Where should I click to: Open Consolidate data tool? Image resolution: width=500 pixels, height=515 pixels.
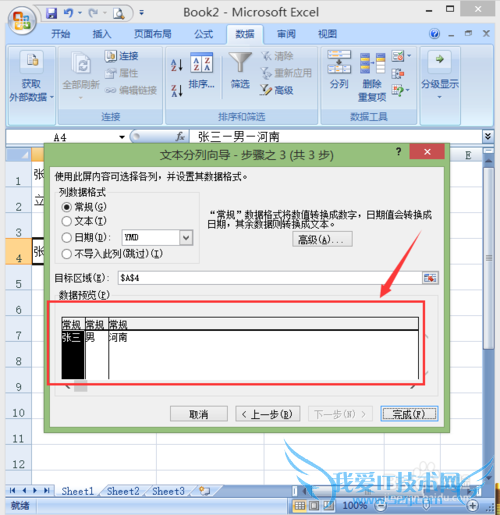(x=398, y=73)
